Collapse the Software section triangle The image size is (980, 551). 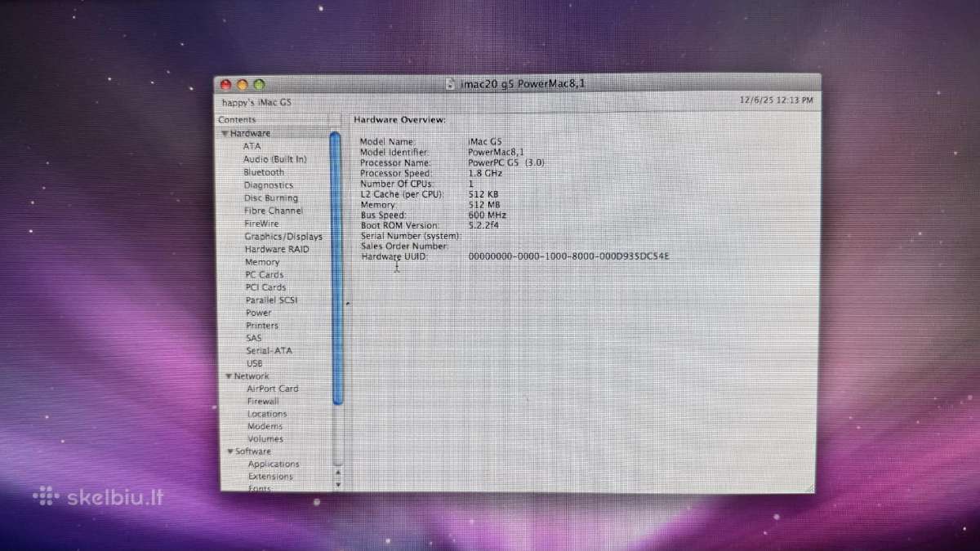230,451
